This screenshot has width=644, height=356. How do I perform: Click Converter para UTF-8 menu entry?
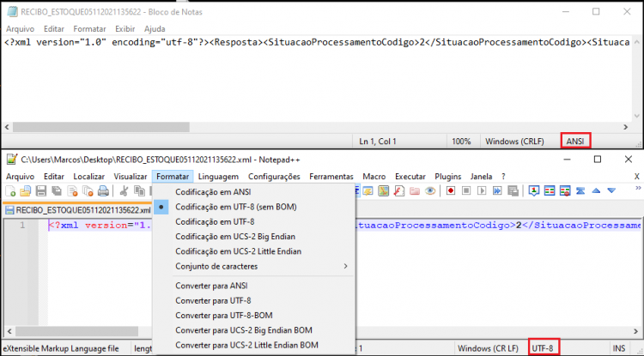(252, 300)
